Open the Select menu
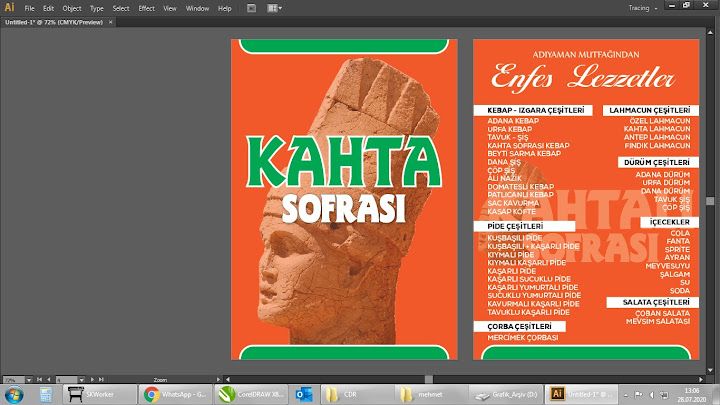 pyautogui.click(x=121, y=8)
